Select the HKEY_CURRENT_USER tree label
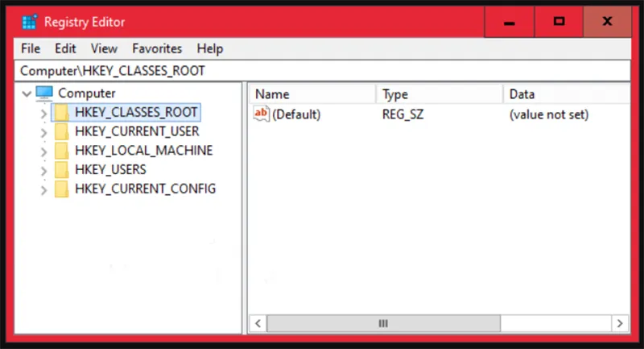Viewport: 644px width, 349px height. click(137, 131)
